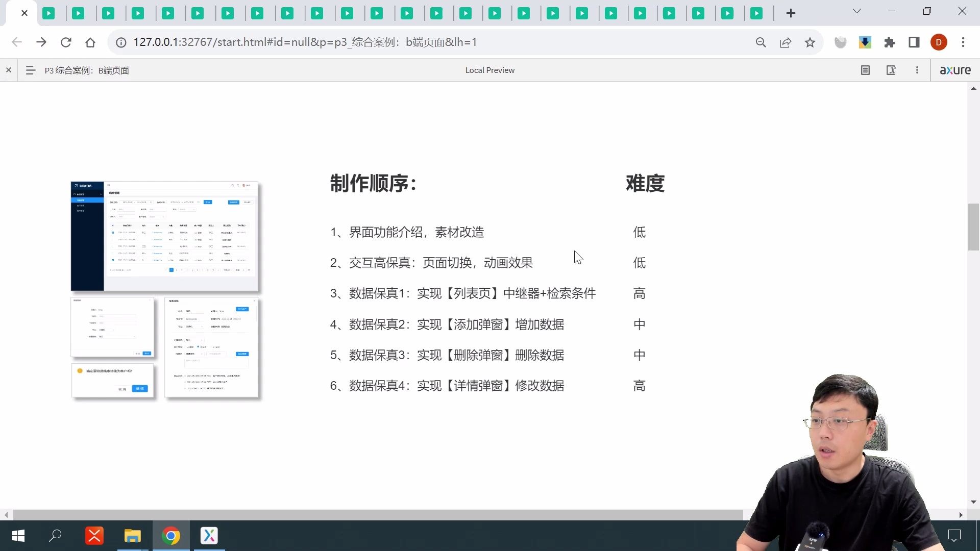Viewport: 980px width, 551px height.
Task: Open Windows Start menu
Action: coord(17,536)
